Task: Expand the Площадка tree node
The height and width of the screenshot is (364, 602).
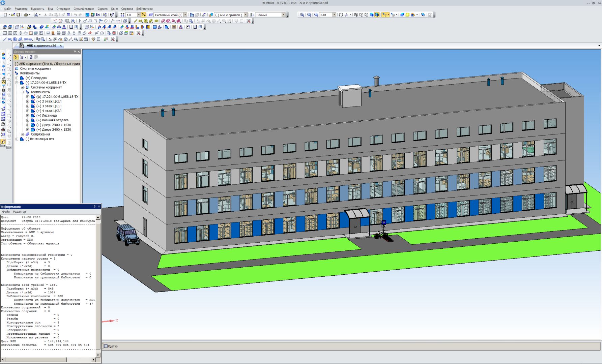Action: click(17, 78)
